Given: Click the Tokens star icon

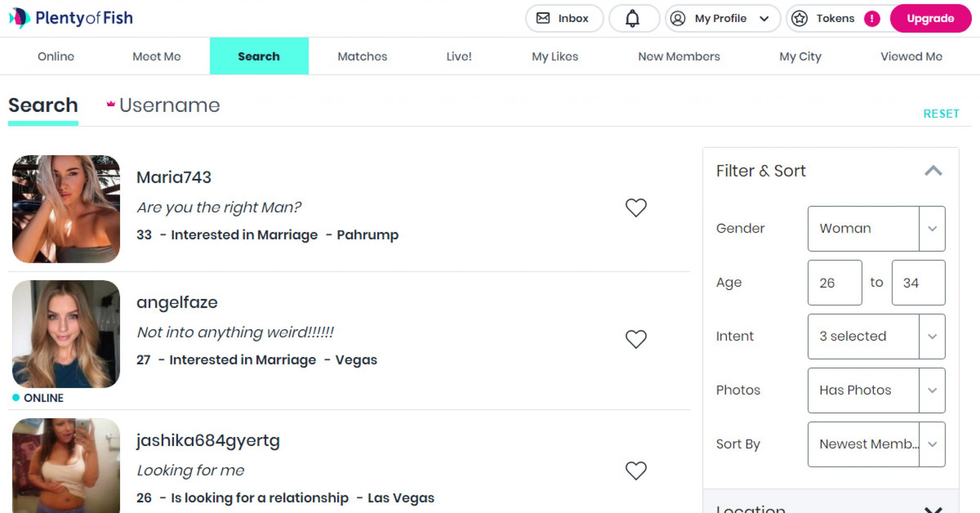Looking at the screenshot, I should 800,19.
